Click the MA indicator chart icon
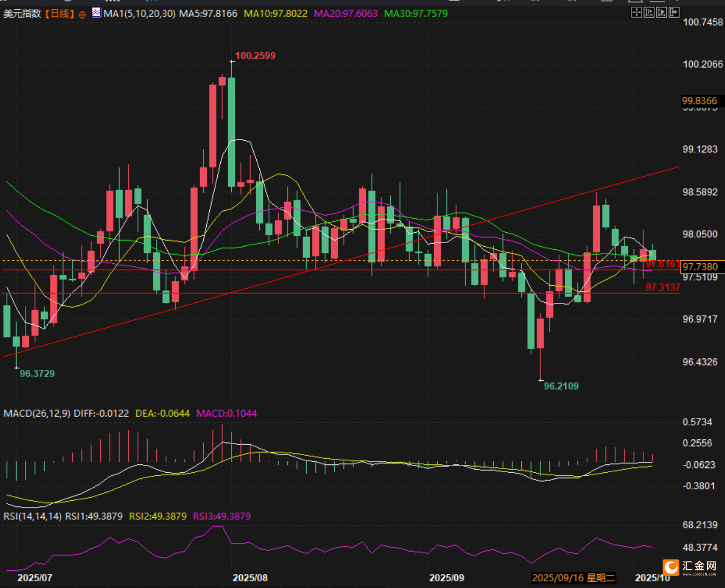This screenshot has width=725, height=588. pos(97,12)
